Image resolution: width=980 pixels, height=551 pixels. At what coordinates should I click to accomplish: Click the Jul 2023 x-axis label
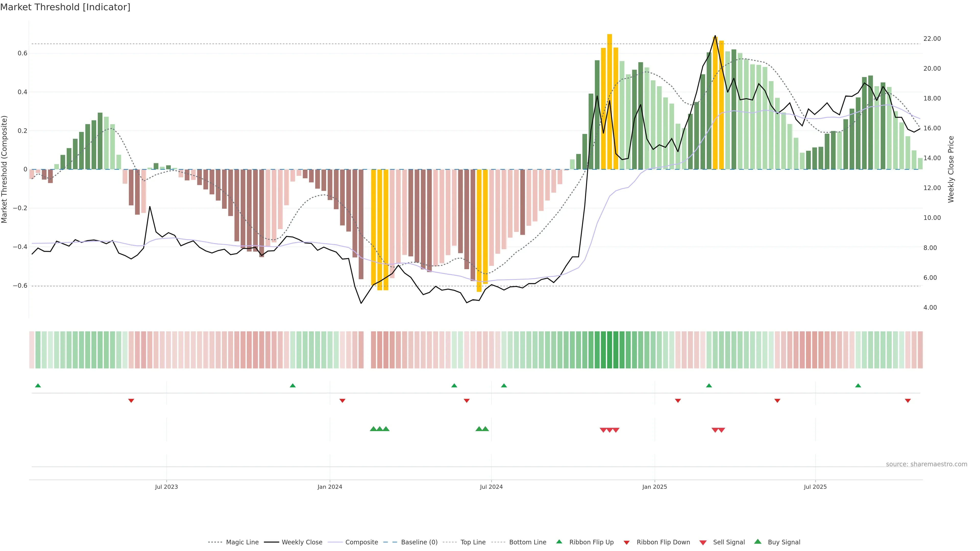(166, 487)
